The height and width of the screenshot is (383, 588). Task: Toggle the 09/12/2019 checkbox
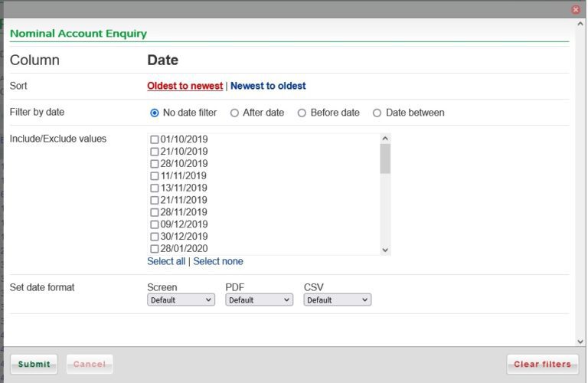tap(154, 224)
